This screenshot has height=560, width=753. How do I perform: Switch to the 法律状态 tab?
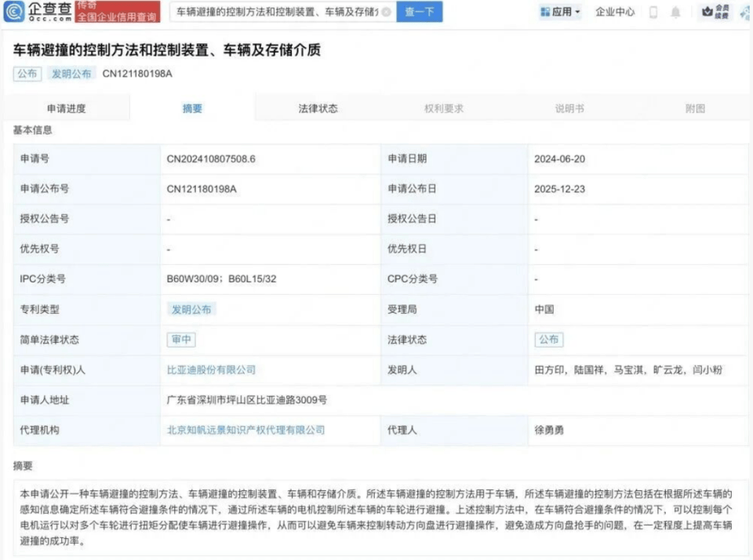tap(318, 109)
